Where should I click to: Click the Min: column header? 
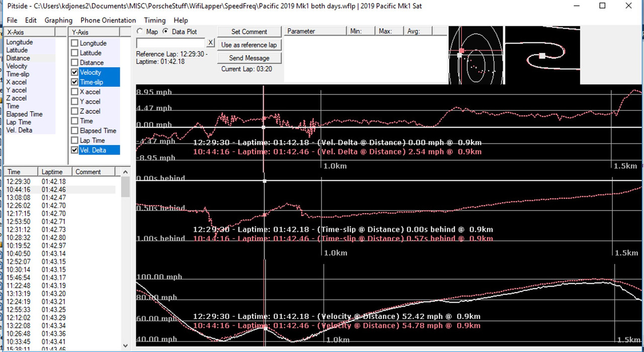pyautogui.click(x=361, y=31)
